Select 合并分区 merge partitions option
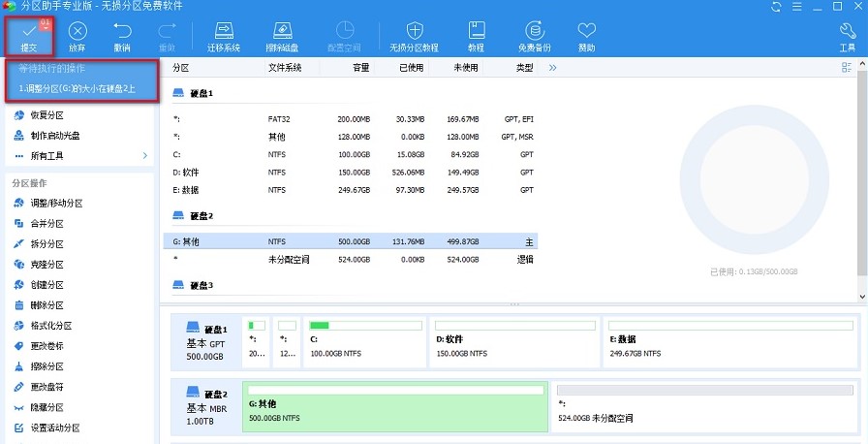 click(x=47, y=223)
